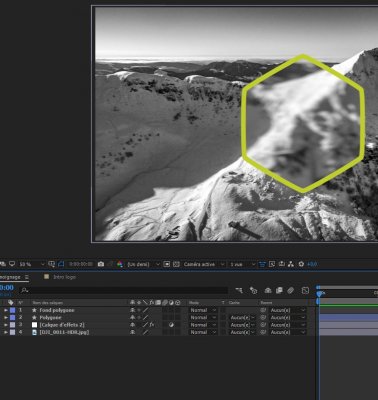
Task: Open parent dropdown for DJI_0011-HDR.jpg
Action: [x=287, y=332]
